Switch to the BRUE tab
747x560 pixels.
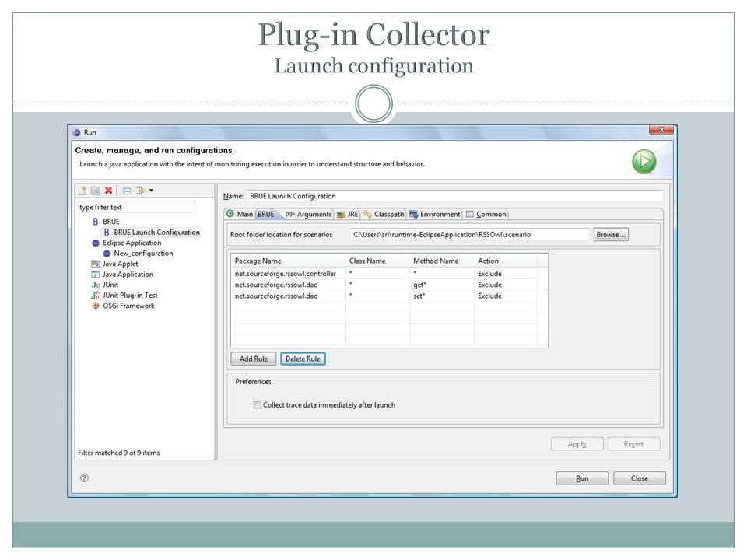(266, 215)
